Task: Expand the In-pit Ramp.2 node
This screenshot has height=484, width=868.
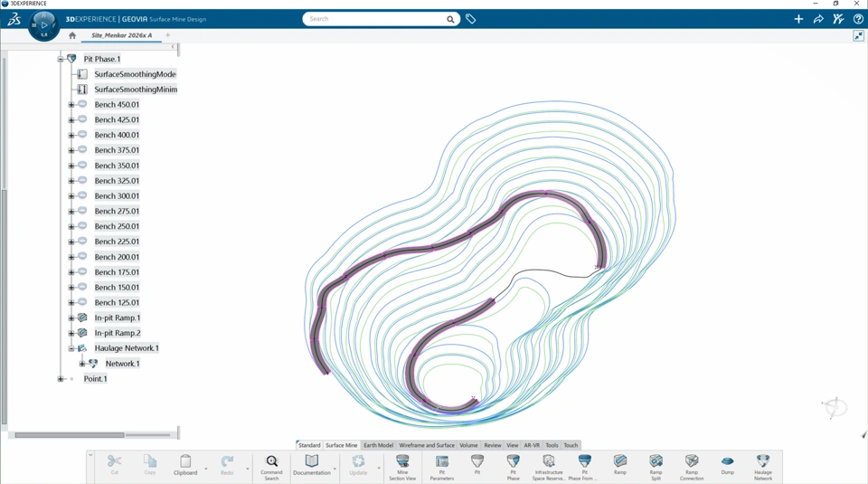Action: coord(71,334)
